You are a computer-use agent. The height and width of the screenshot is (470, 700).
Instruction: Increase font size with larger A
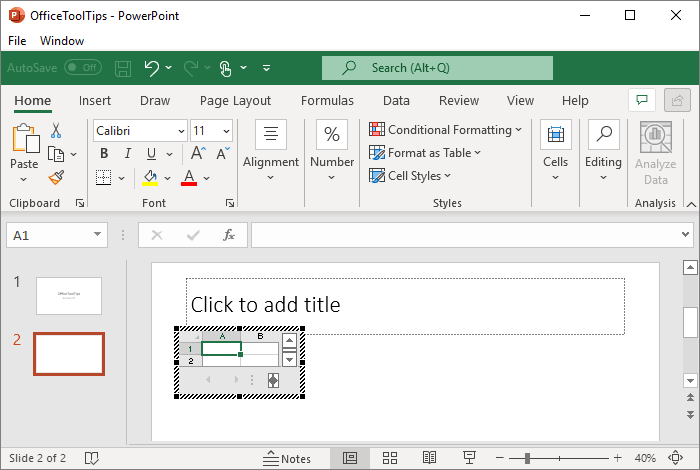(198, 154)
